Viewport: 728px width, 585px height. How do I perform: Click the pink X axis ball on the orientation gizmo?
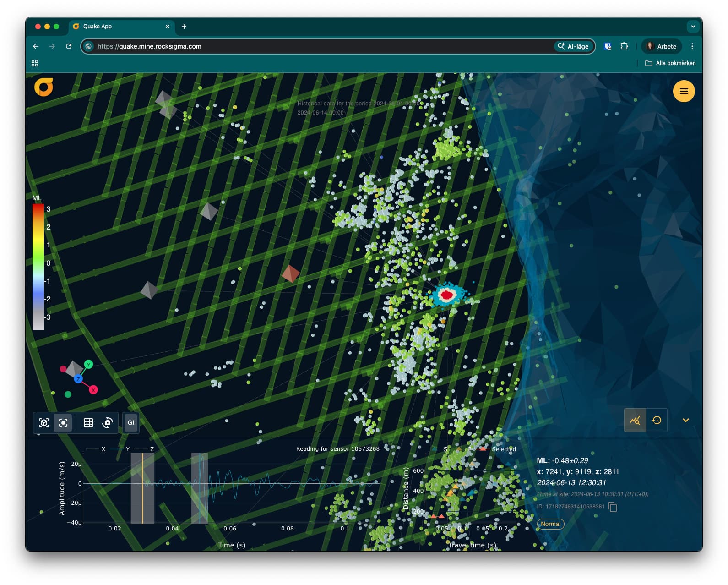pos(93,390)
